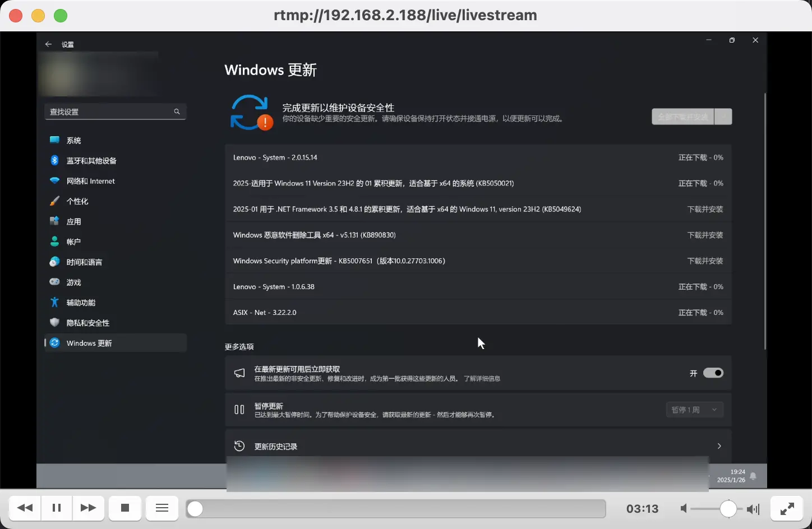Click the 正在下载 - 0% status for ASIX - Net
Viewport: 812px width, 529px height.
[x=701, y=312]
